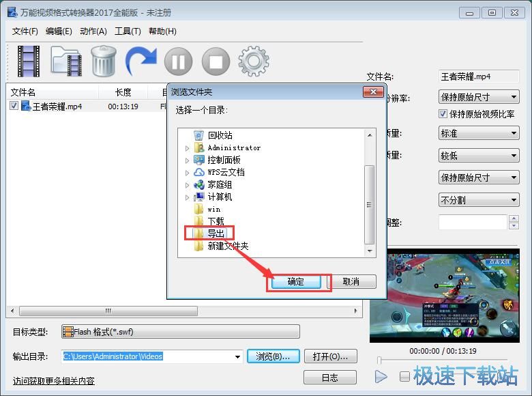Click the stop toolbar button

pos(216,61)
